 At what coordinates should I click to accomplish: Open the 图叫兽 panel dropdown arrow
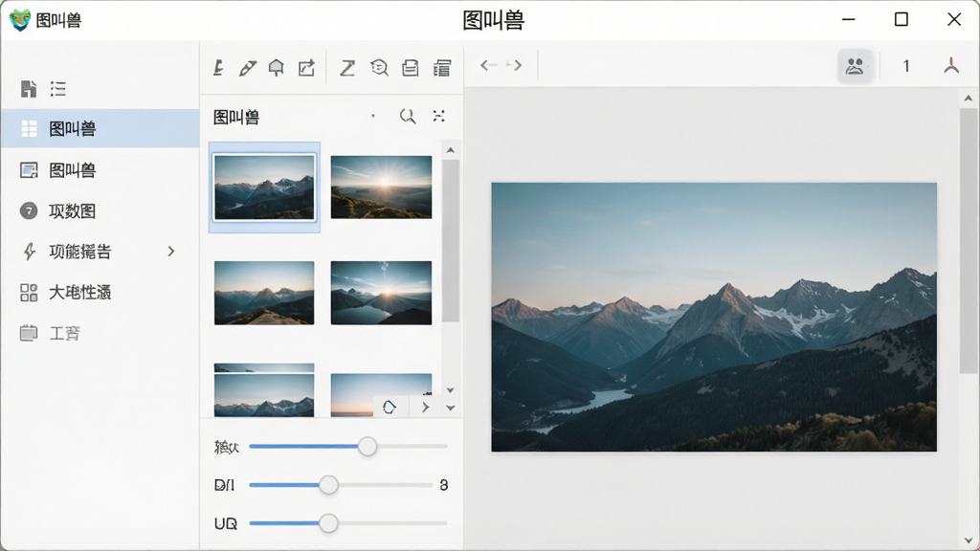(x=373, y=116)
